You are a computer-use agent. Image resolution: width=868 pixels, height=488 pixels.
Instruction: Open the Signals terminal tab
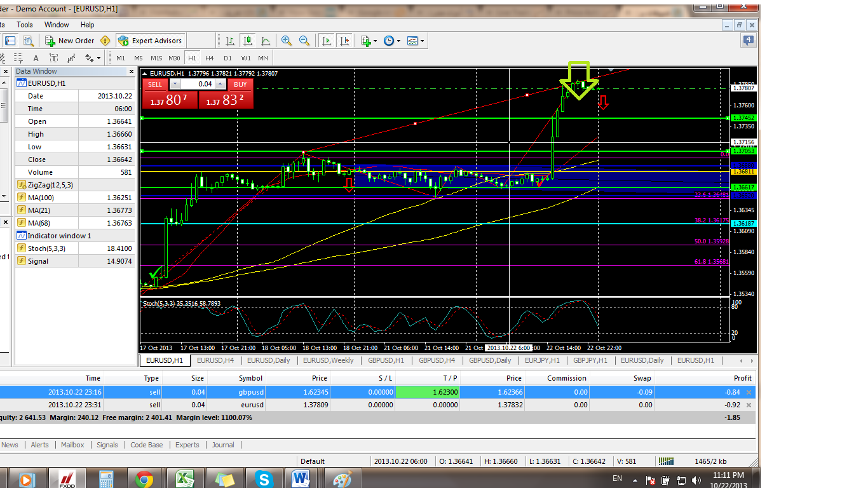[x=107, y=445]
